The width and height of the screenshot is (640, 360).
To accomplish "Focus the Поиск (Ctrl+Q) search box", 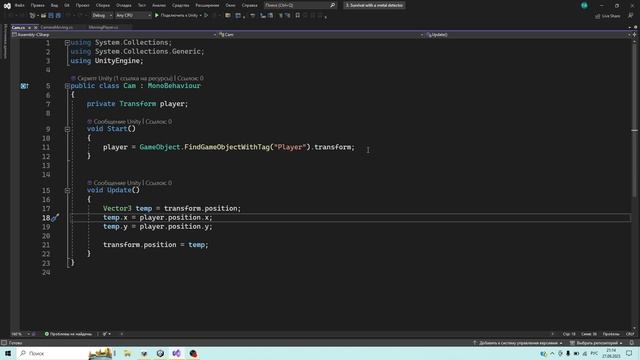I will tap(300, 5).
